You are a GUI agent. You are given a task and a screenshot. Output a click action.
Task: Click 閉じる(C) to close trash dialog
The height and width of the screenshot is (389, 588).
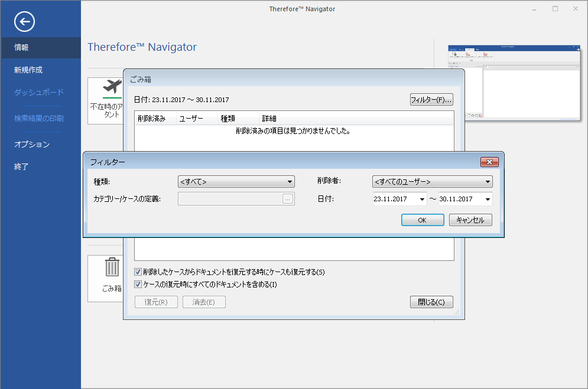coord(431,302)
